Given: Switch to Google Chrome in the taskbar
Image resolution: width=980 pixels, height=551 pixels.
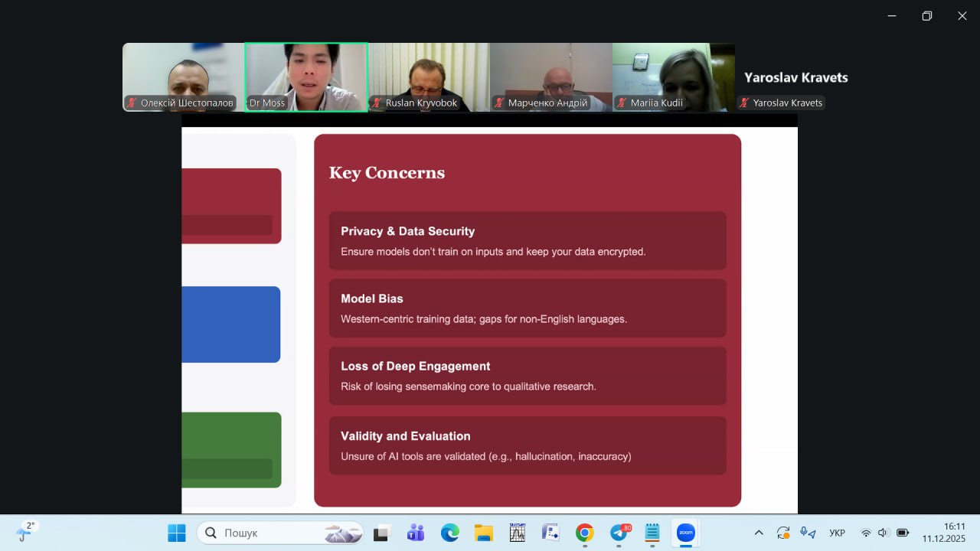Looking at the screenshot, I should [x=585, y=533].
